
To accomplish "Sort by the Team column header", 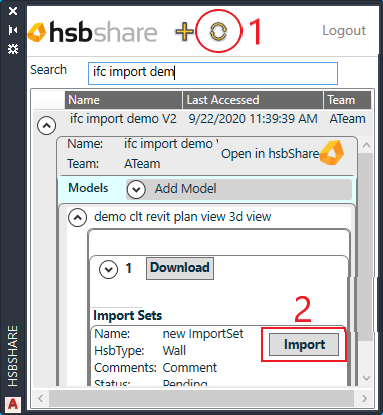I will 347,100.
